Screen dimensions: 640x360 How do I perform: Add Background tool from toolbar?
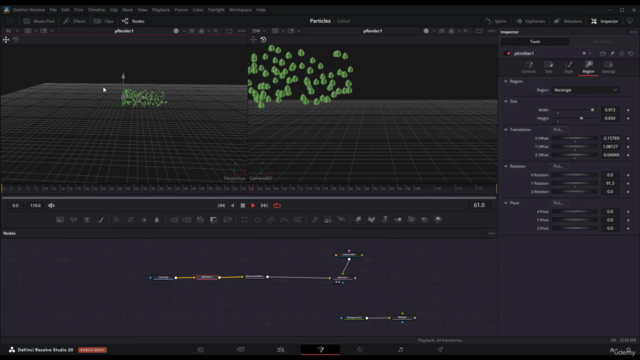tap(60, 220)
